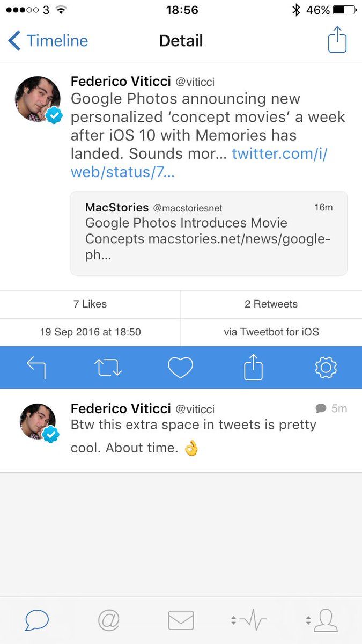The image size is (362, 644).
Task: Open tweet options gear icon
Action: point(326,368)
